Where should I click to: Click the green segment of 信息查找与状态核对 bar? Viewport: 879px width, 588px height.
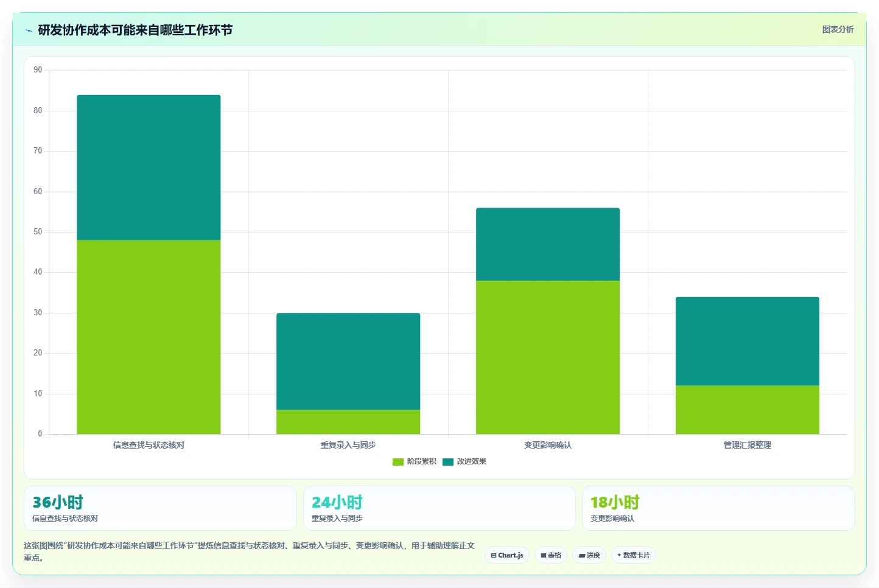(149, 337)
